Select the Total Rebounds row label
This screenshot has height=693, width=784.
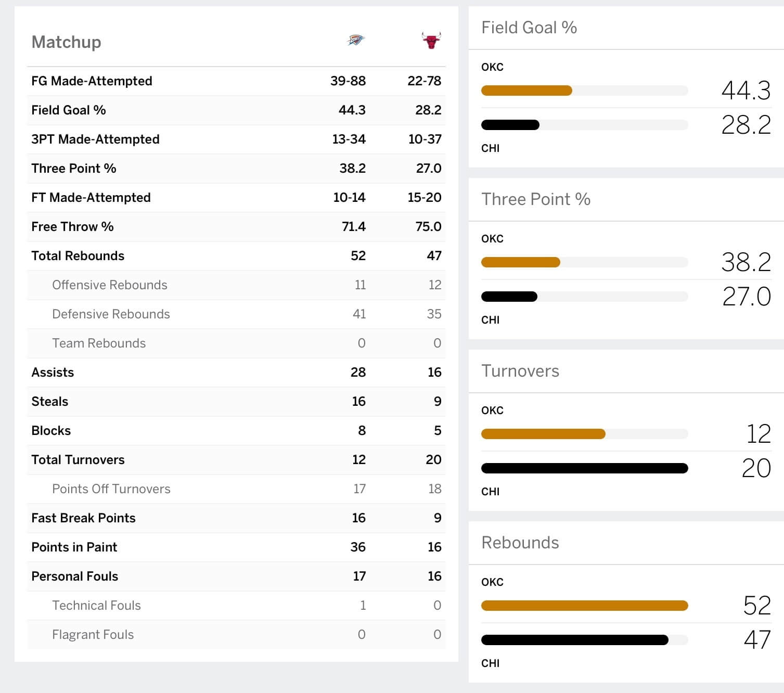(78, 256)
